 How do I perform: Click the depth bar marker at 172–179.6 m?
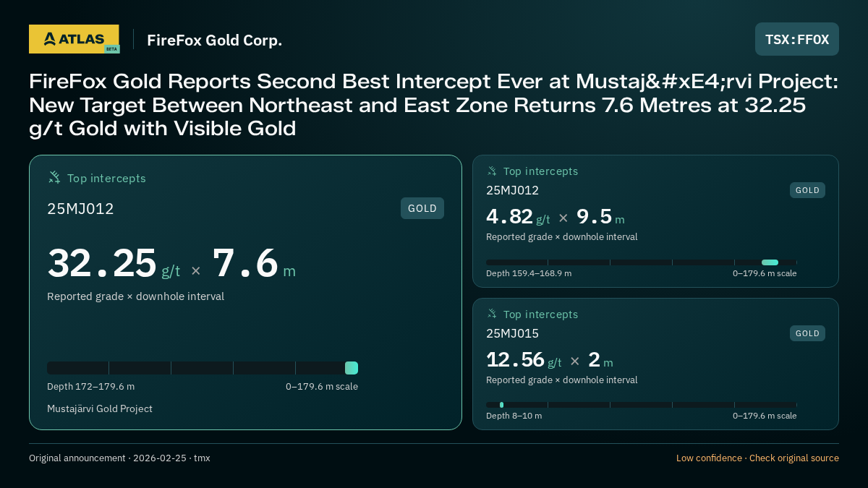point(352,368)
